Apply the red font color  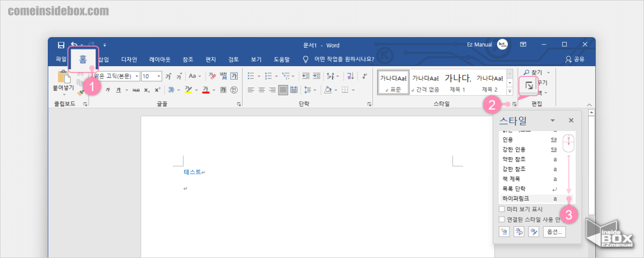pos(206,90)
